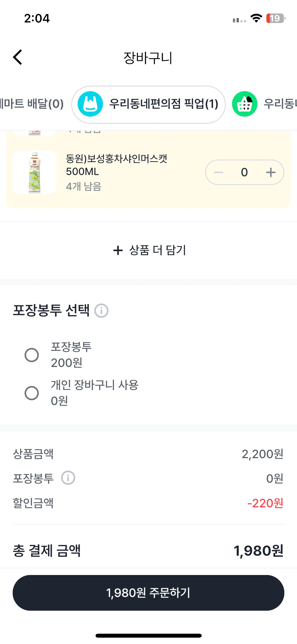The width and height of the screenshot is (297, 644).
Task: Tap the plus icon beside 상품 더 담기
Action: [118, 250]
